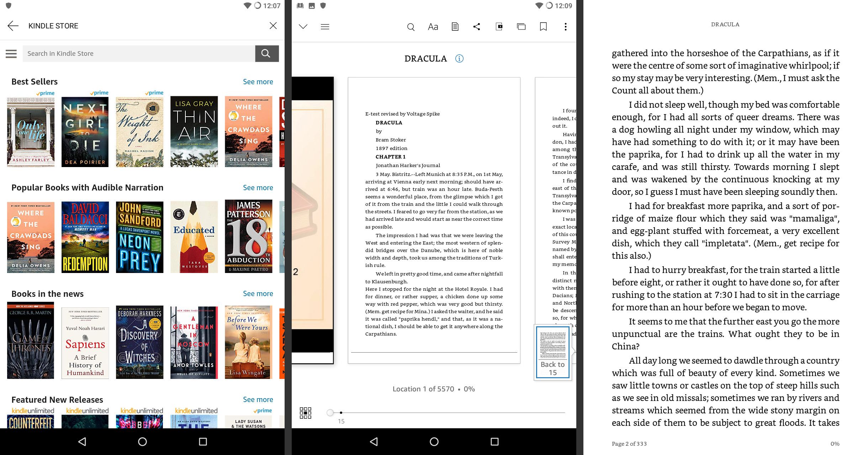
Task: Select 'Game of Thrones' from Books in News
Action: (31, 343)
